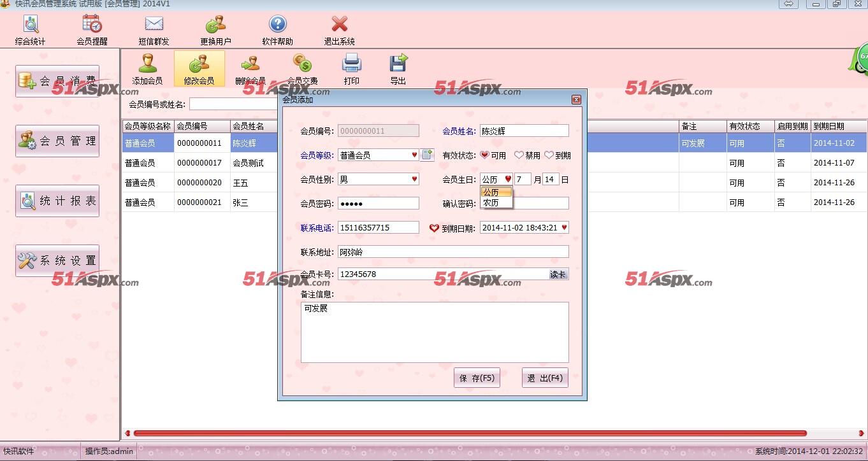
Task: Click 操作员:admin in status bar
Action: (110, 451)
